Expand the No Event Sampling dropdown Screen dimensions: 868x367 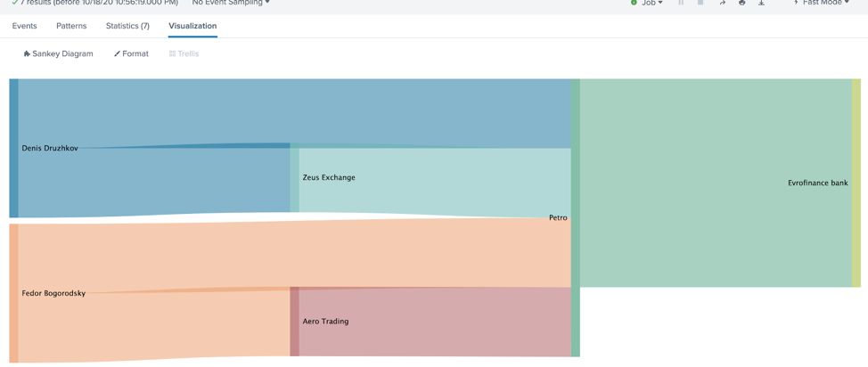(231, 3)
